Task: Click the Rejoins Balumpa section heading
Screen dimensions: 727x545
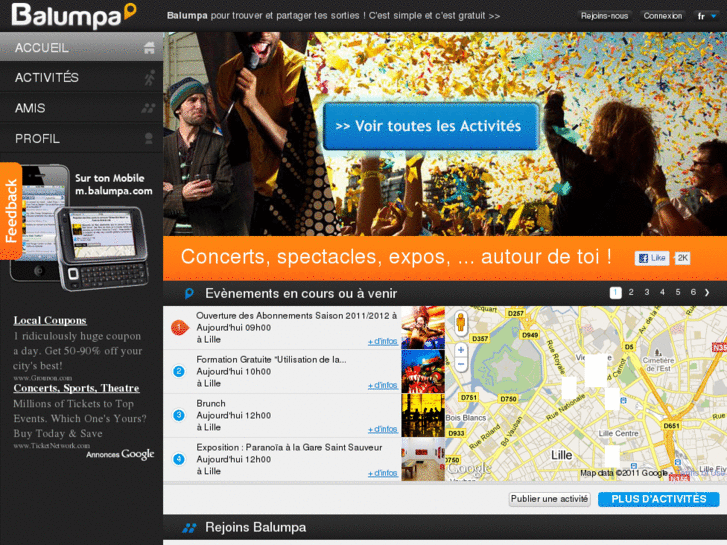Action: click(255, 527)
